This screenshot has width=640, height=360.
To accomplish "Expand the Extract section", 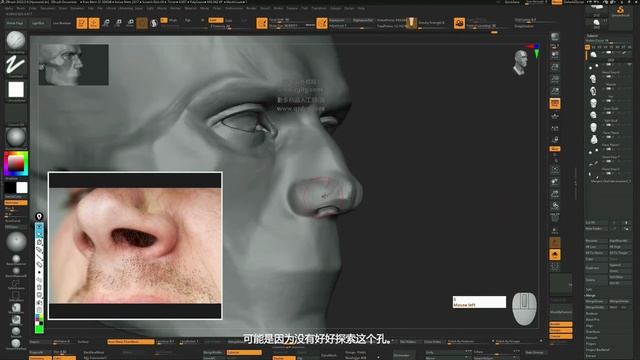I will 591,356.
